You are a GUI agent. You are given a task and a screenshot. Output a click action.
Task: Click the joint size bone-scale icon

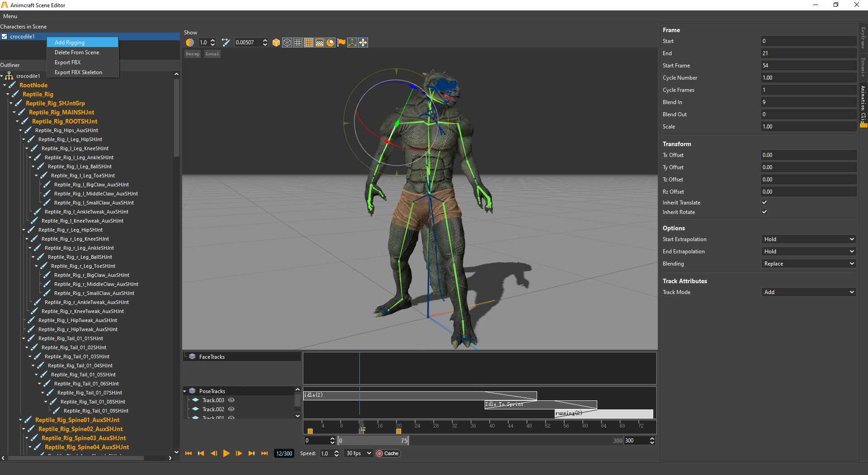(226, 43)
